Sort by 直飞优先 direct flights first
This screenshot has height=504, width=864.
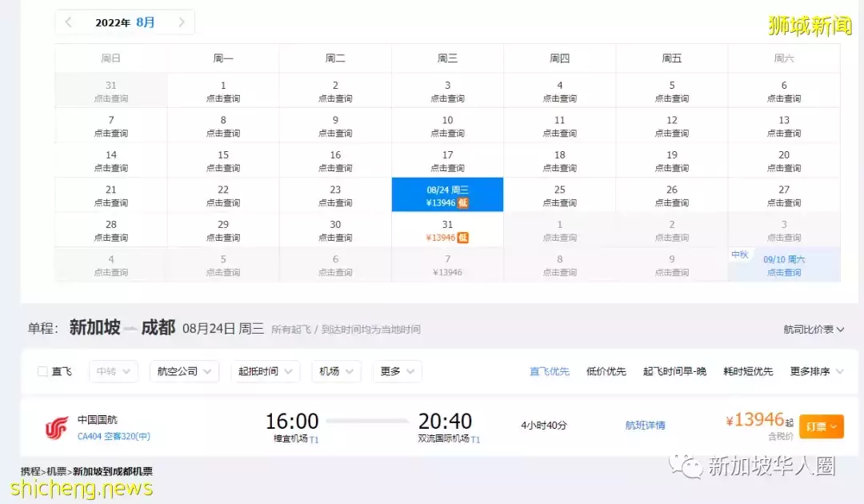[550, 371]
